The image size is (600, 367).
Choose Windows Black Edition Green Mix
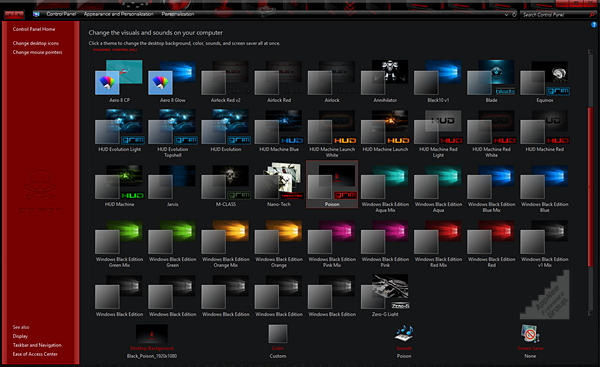click(119, 243)
